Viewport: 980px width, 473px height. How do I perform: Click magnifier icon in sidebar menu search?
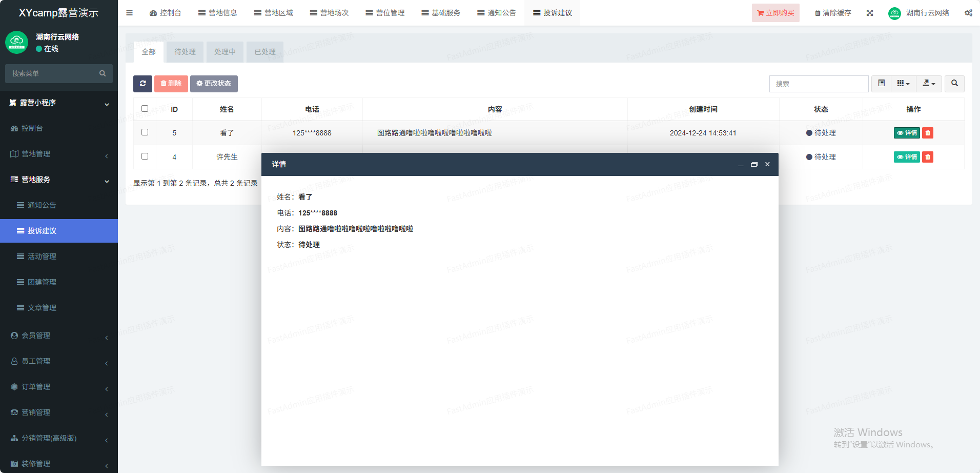pyautogui.click(x=103, y=74)
